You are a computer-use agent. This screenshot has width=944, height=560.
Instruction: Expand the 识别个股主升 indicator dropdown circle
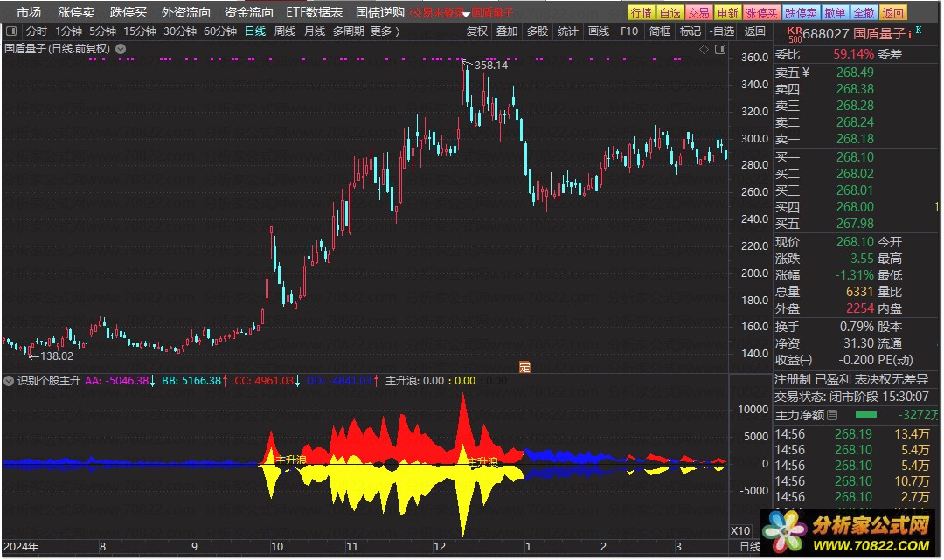9,381
